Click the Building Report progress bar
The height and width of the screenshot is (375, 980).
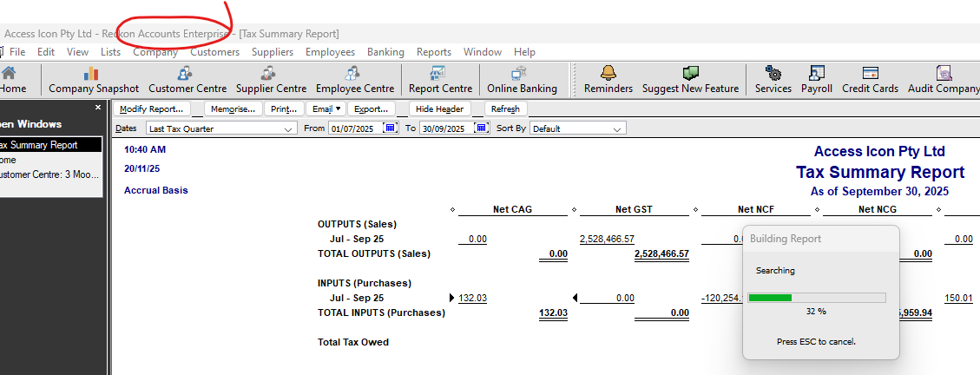click(817, 298)
